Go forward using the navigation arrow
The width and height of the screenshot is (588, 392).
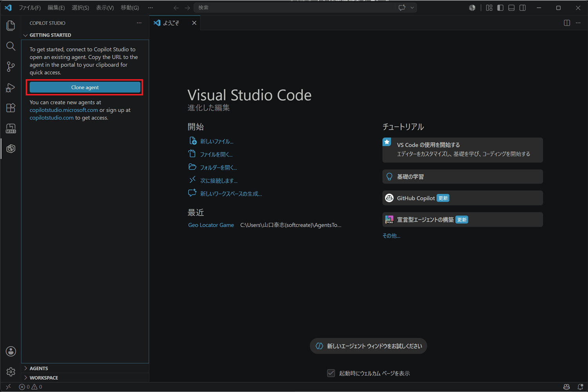(187, 8)
